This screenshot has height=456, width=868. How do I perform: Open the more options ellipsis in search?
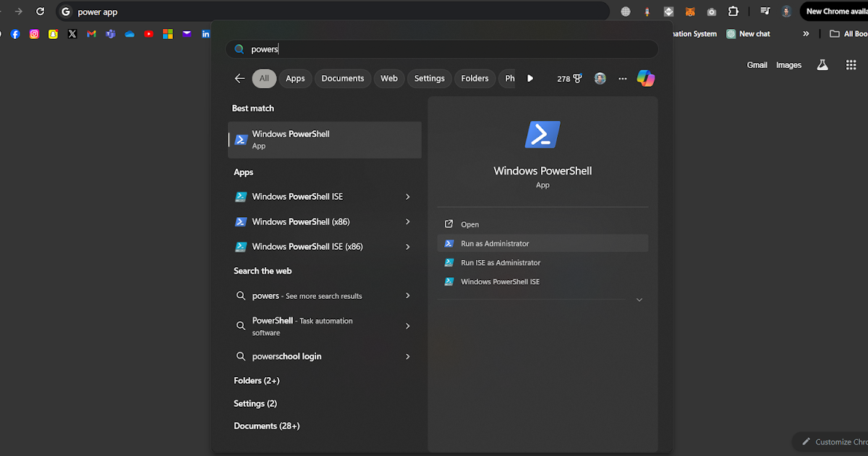(x=623, y=79)
